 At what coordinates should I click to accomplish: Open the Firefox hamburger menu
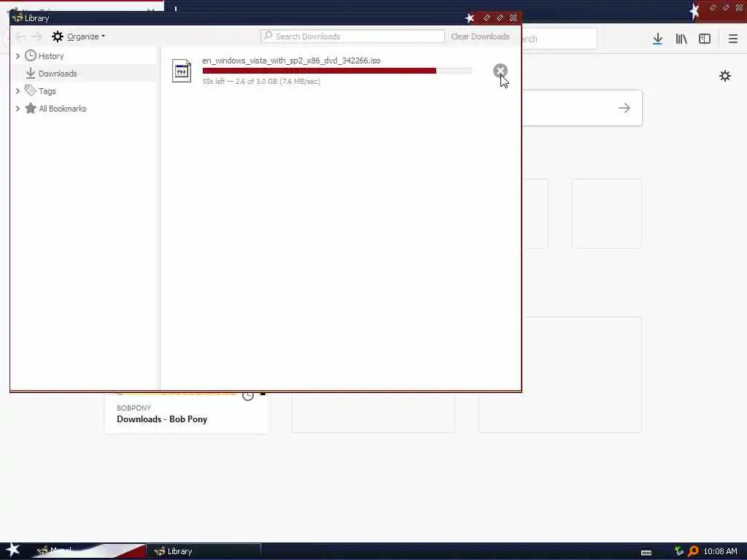click(x=732, y=39)
